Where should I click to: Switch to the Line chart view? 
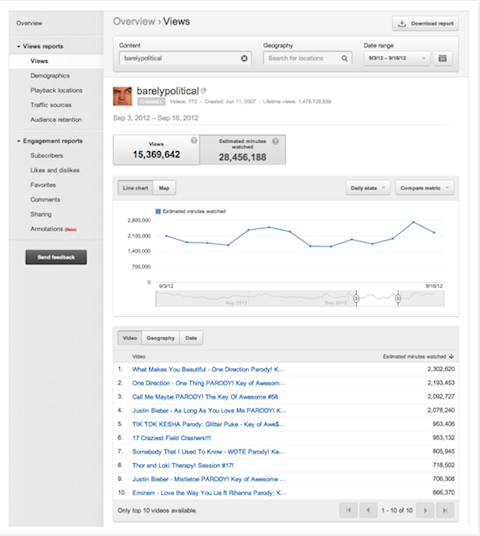pos(135,188)
